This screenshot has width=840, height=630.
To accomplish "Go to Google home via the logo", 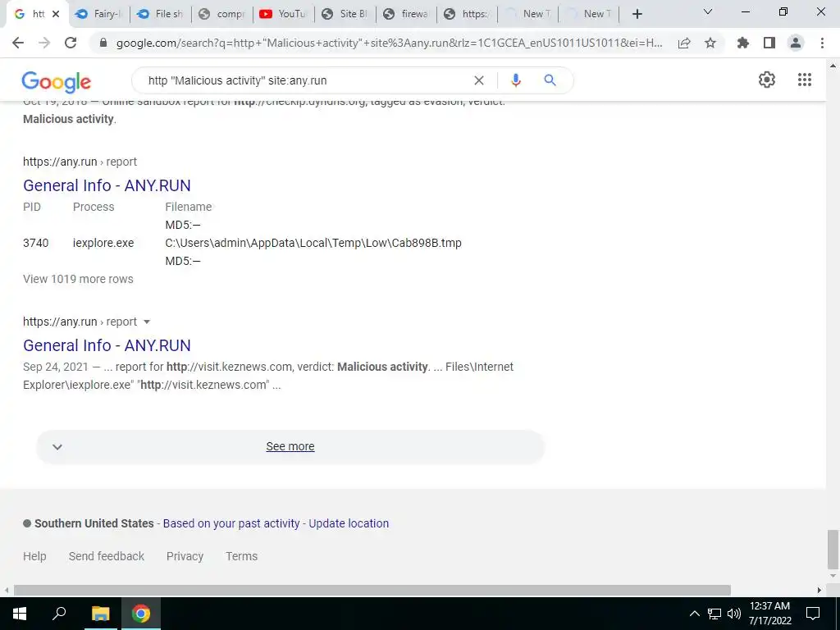I will [57, 82].
